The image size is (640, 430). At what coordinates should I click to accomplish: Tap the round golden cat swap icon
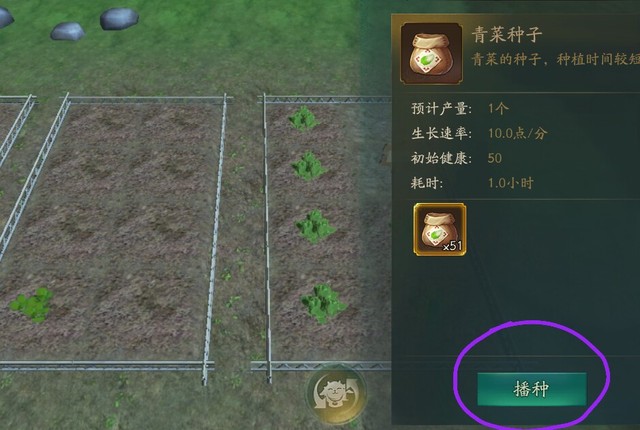tap(336, 393)
